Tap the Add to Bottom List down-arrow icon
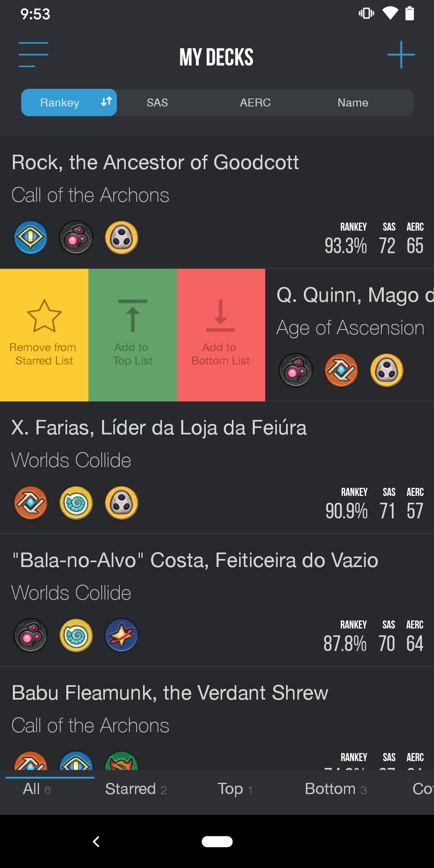 point(221,315)
